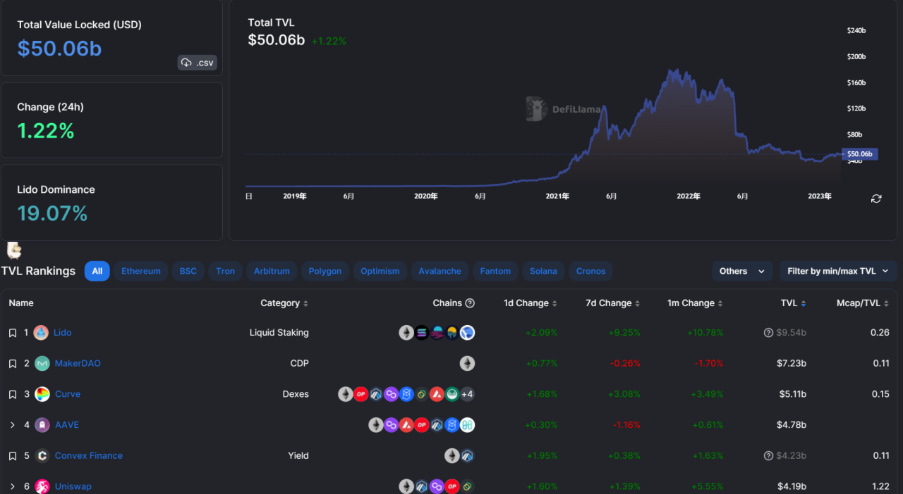Image resolution: width=903 pixels, height=494 pixels.
Task: Open the Uniswap protocol link
Action: (73, 487)
